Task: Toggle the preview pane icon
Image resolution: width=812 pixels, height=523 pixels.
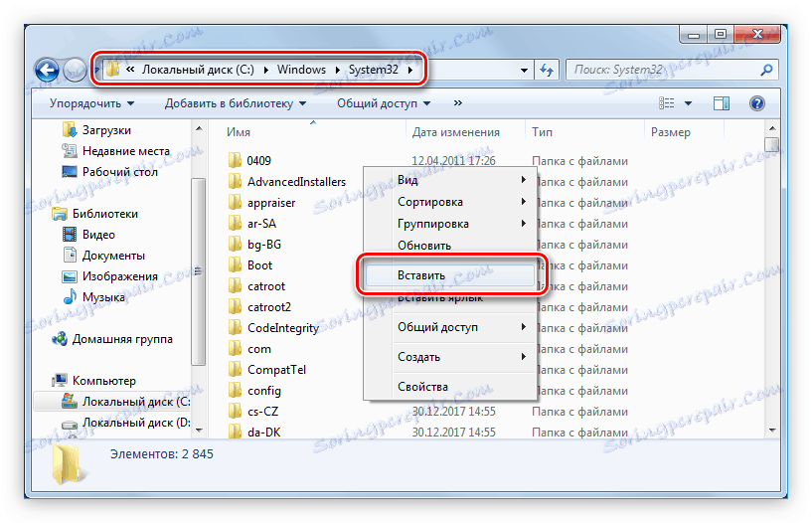Action: pyautogui.click(x=721, y=103)
